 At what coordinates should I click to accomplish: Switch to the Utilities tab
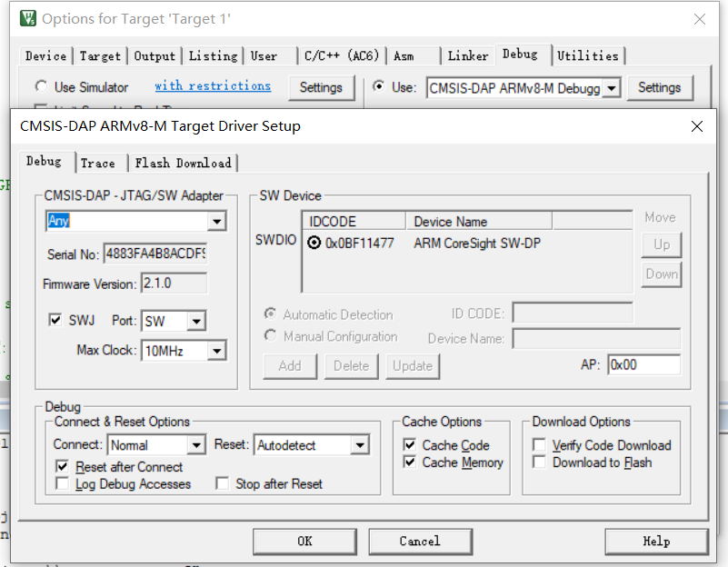588,56
